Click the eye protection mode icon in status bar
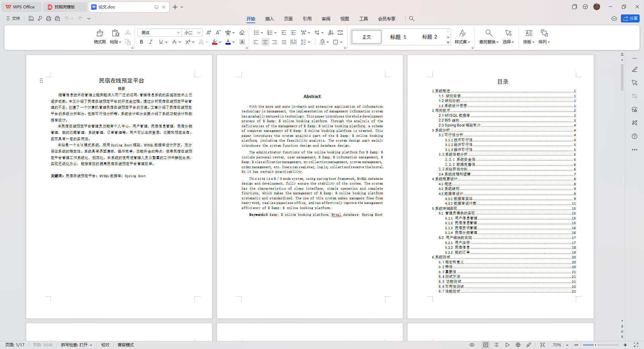644x349 pixels. 472,345
